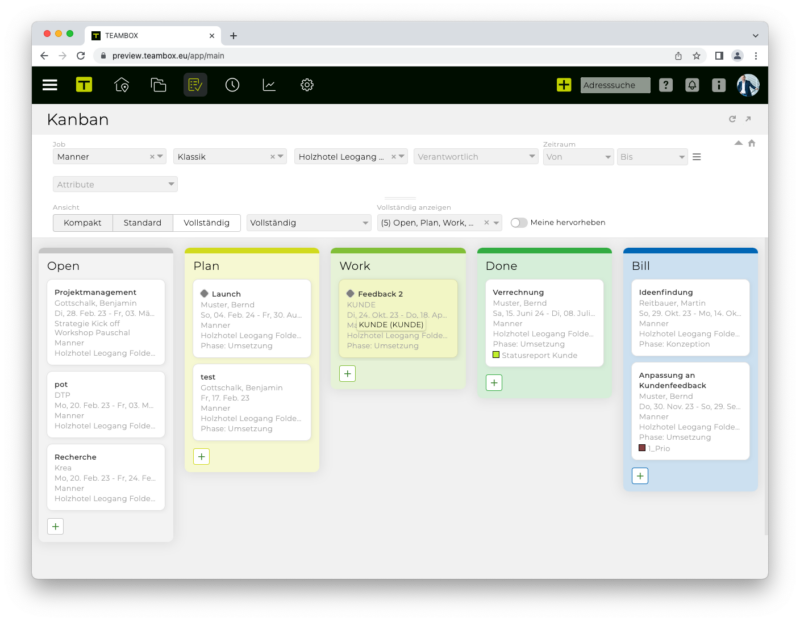Open the 'Attribute' dropdown
Image resolution: width=800 pixels, height=621 pixels.
coord(114,184)
